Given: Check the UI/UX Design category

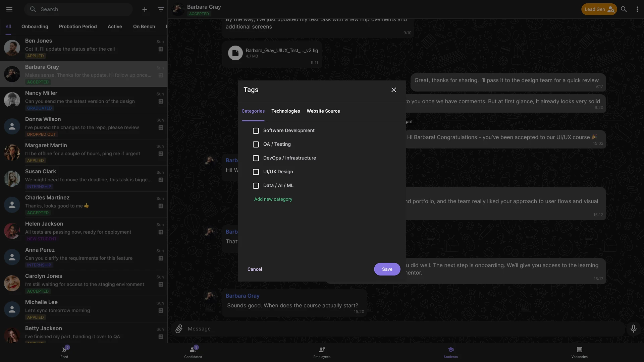Looking at the screenshot, I should 256,172.
